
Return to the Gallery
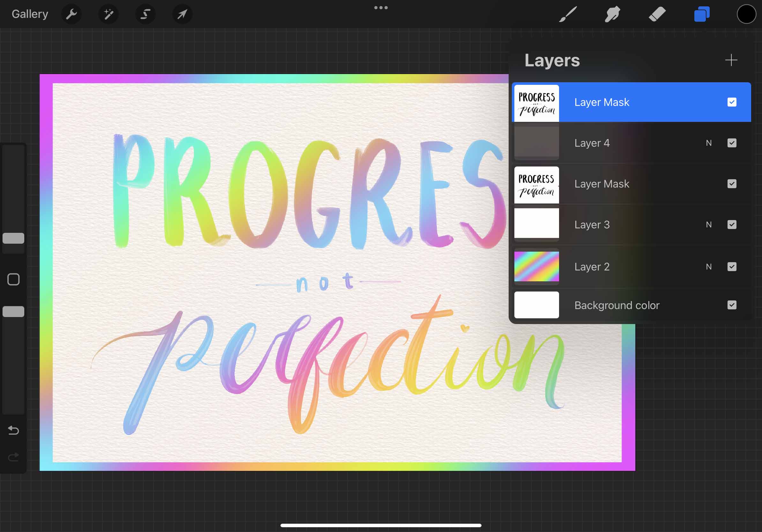tap(30, 14)
